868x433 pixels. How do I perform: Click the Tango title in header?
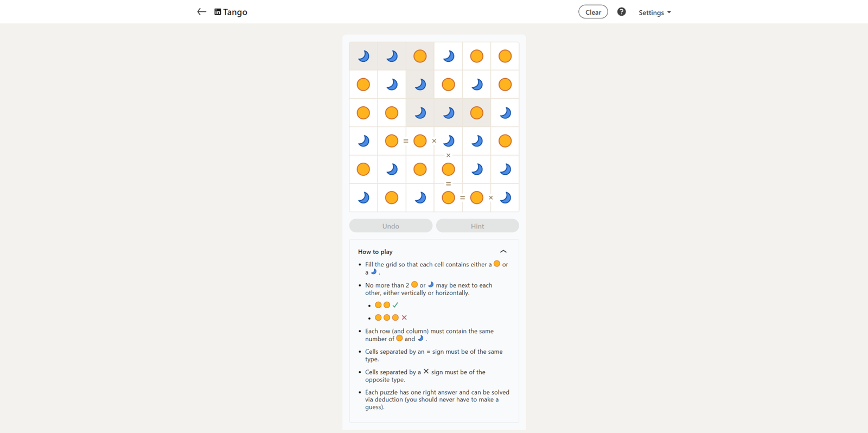coord(235,12)
